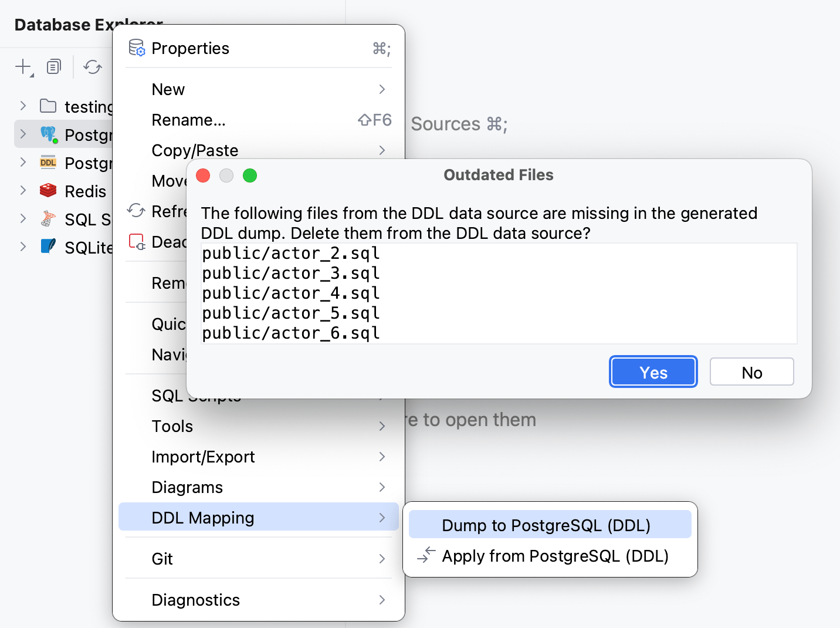Click the Properties database gear icon
The width and height of the screenshot is (840, 628).
pyautogui.click(x=136, y=48)
